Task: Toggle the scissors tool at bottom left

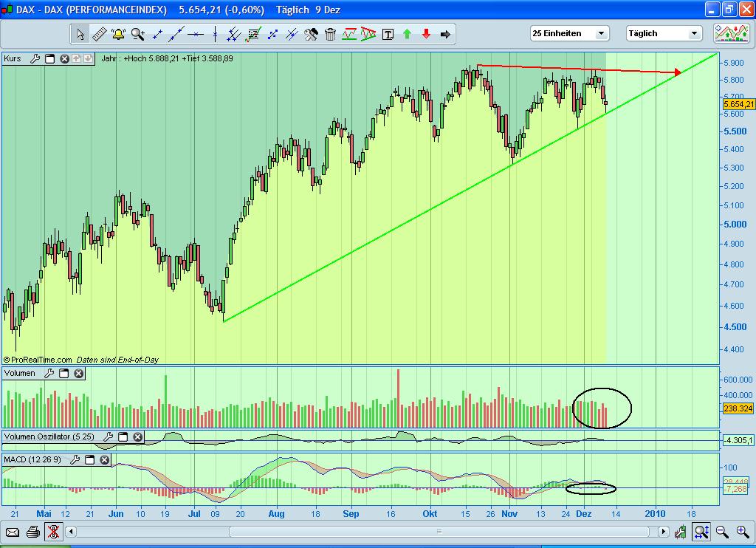Action: pyautogui.click(x=53, y=531)
